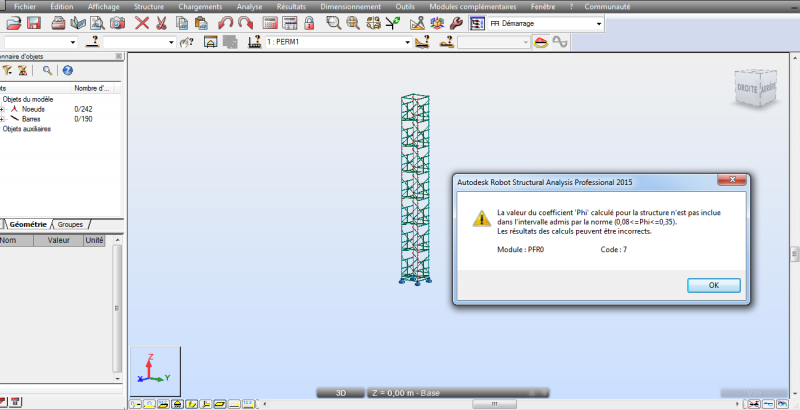The height and width of the screenshot is (410, 800).
Task: Cut the selection with the scissors icon
Action: point(161,23)
